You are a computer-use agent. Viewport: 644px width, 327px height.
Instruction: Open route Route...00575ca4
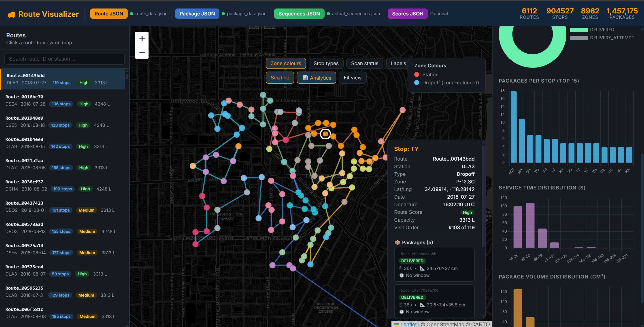pos(63,270)
